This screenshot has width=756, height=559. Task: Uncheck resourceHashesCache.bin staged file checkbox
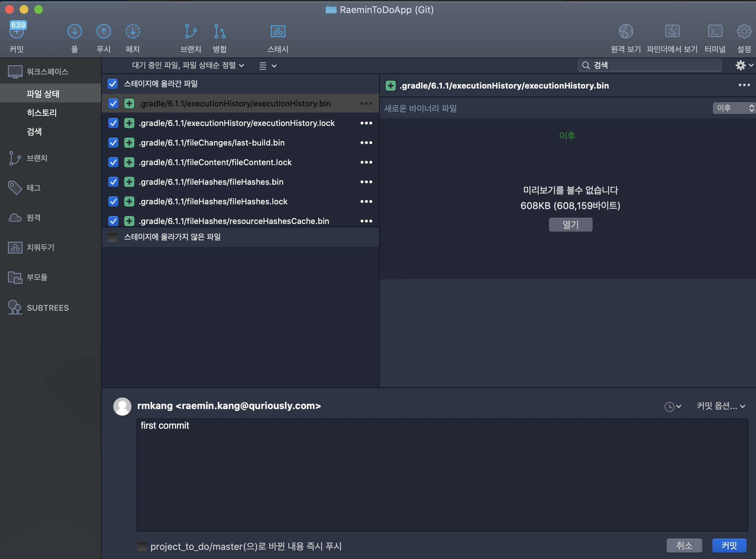(x=113, y=221)
